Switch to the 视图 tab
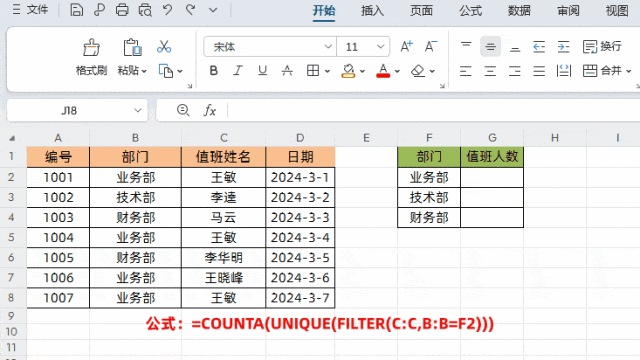The width and height of the screenshot is (640, 360). [617, 10]
